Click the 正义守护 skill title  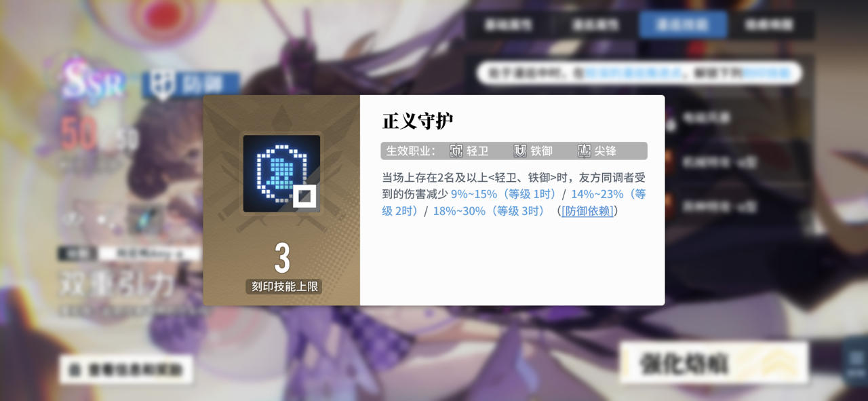coord(418,121)
